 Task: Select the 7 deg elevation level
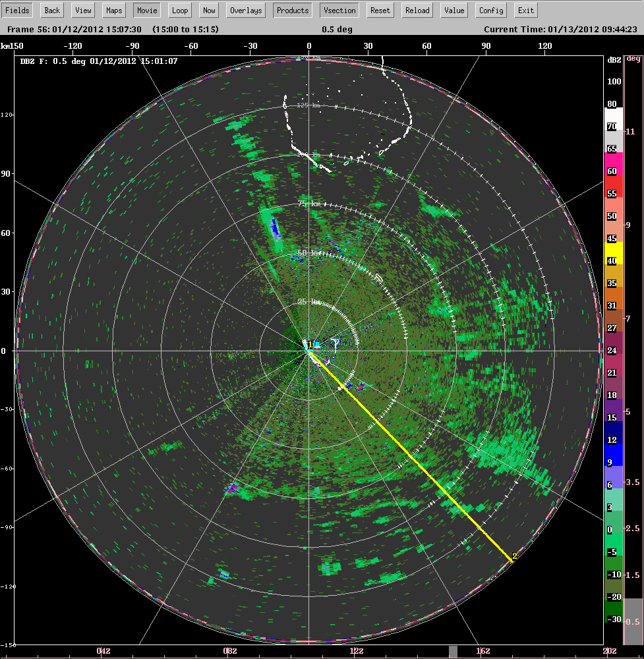[x=628, y=318]
